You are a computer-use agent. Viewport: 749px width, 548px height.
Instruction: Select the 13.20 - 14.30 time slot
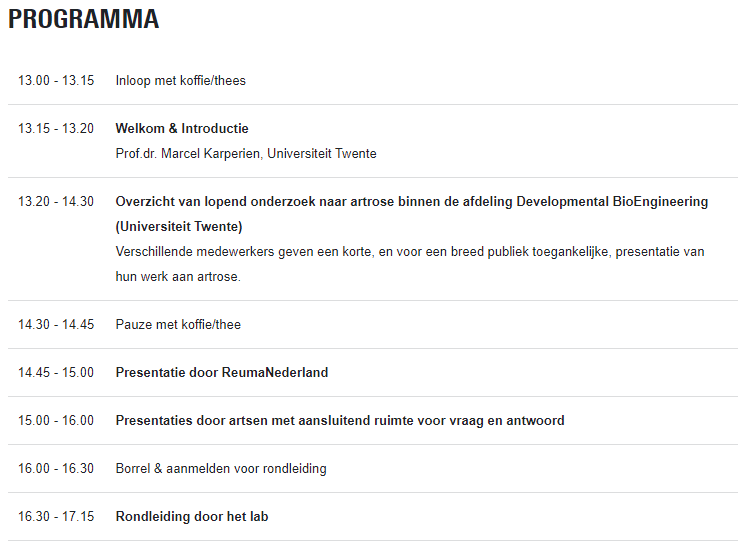56,202
